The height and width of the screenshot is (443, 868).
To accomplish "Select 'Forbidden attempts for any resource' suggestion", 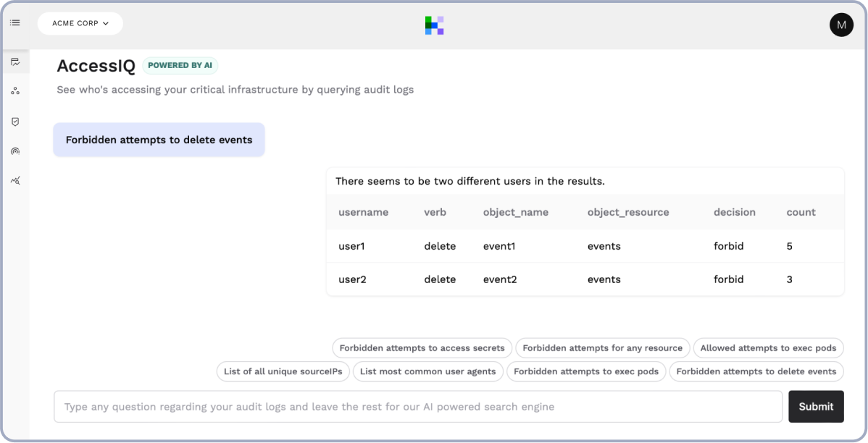I will pyautogui.click(x=602, y=348).
